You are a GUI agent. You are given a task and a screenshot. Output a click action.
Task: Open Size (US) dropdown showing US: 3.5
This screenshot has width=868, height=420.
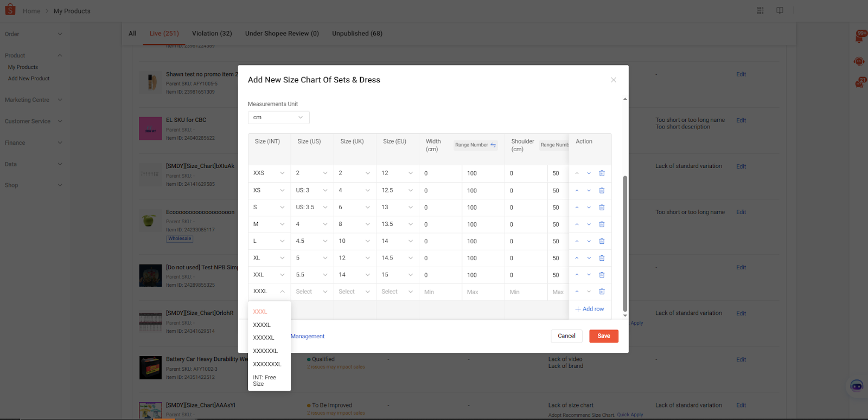[x=312, y=208]
